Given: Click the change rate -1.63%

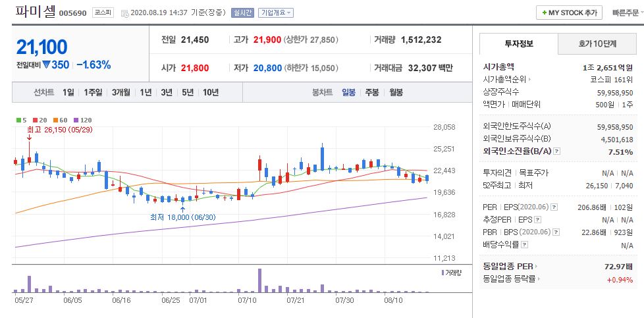Looking at the screenshot, I should pyautogui.click(x=94, y=65).
